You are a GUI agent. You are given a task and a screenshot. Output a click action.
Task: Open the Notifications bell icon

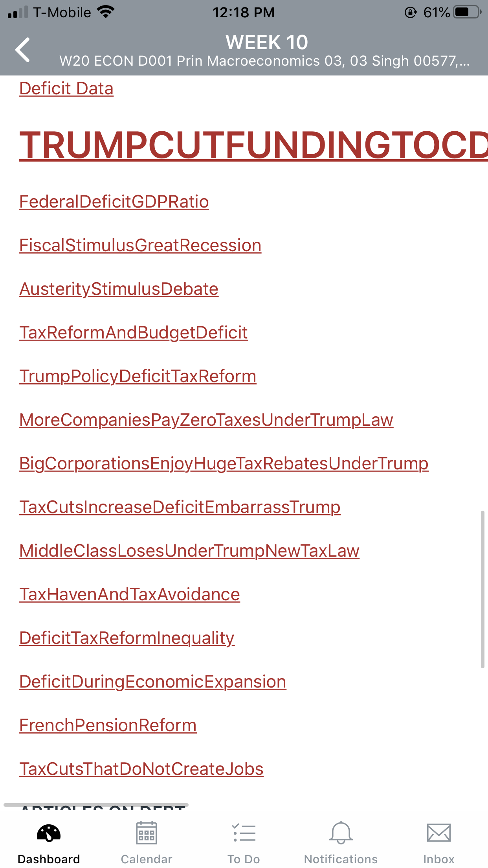[x=341, y=833]
